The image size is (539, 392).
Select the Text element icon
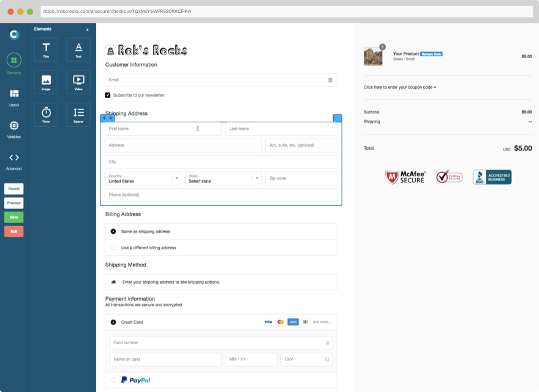click(x=78, y=49)
